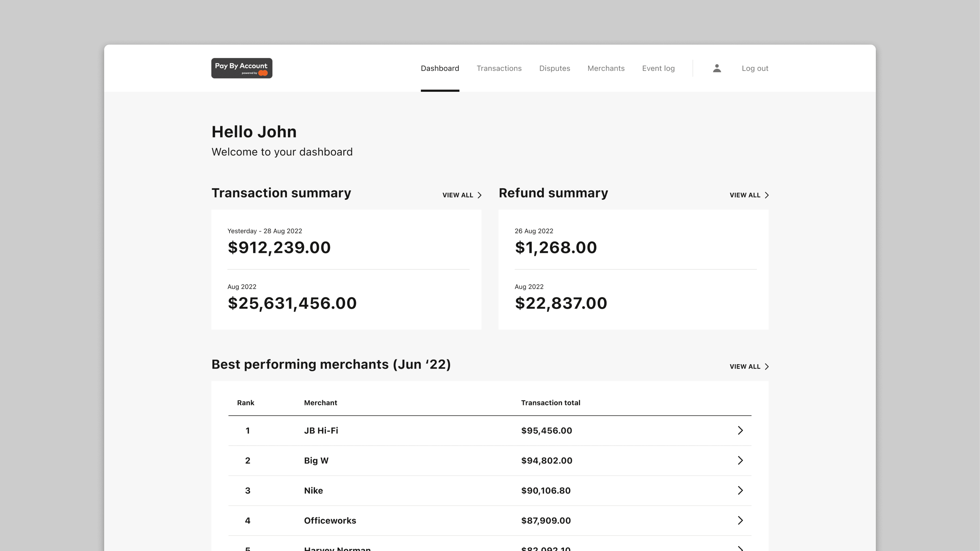Click the 26 Aug refund $1,268.00 figure
Screen dimensions: 980x551
pyautogui.click(x=555, y=248)
